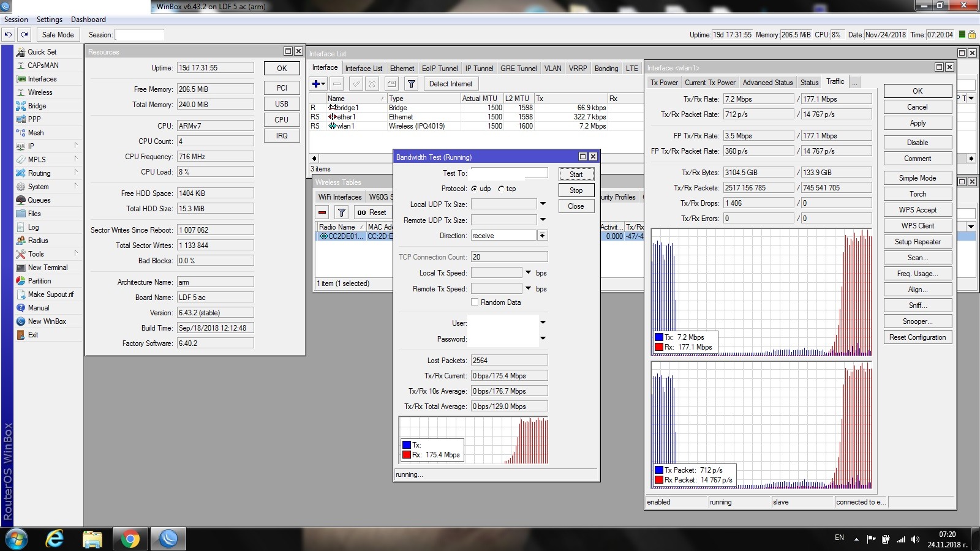Click the filter funnel in Interface List
980x551 pixels.
[x=412, y=84]
